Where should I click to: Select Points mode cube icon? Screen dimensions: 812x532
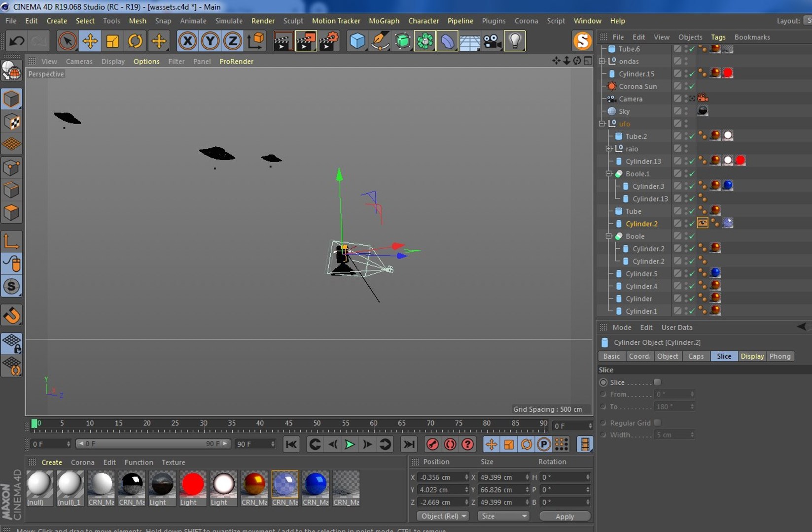pos(11,167)
